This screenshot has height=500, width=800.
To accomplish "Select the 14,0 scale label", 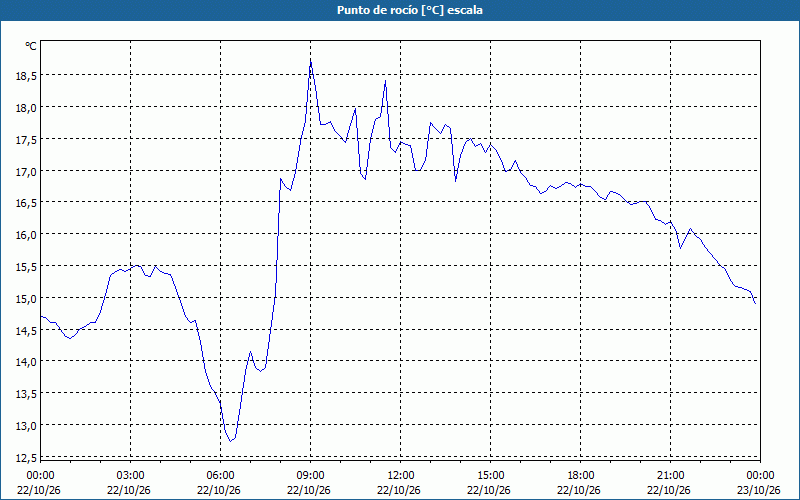I will click(x=26, y=362).
